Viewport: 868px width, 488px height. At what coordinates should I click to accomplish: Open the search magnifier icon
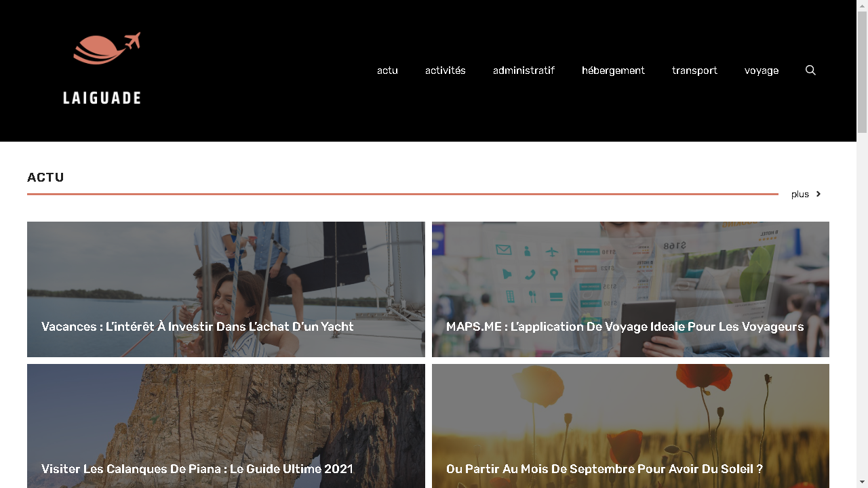click(810, 70)
